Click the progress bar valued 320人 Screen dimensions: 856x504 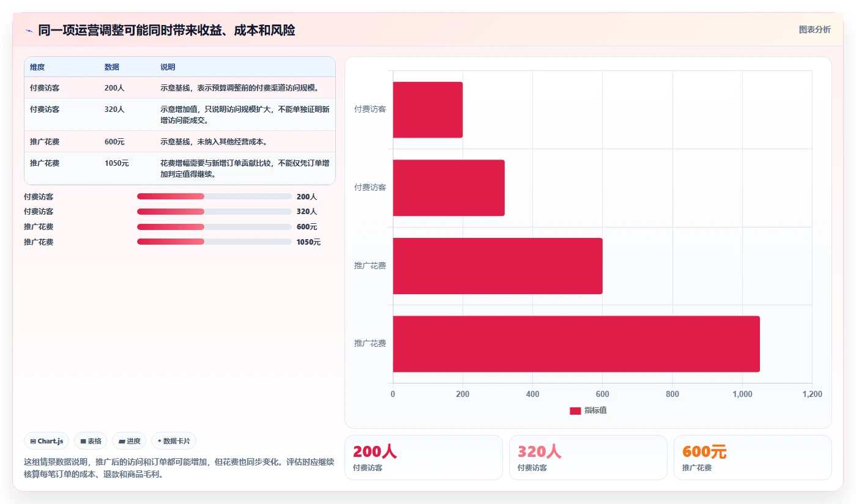[x=214, y=212]
